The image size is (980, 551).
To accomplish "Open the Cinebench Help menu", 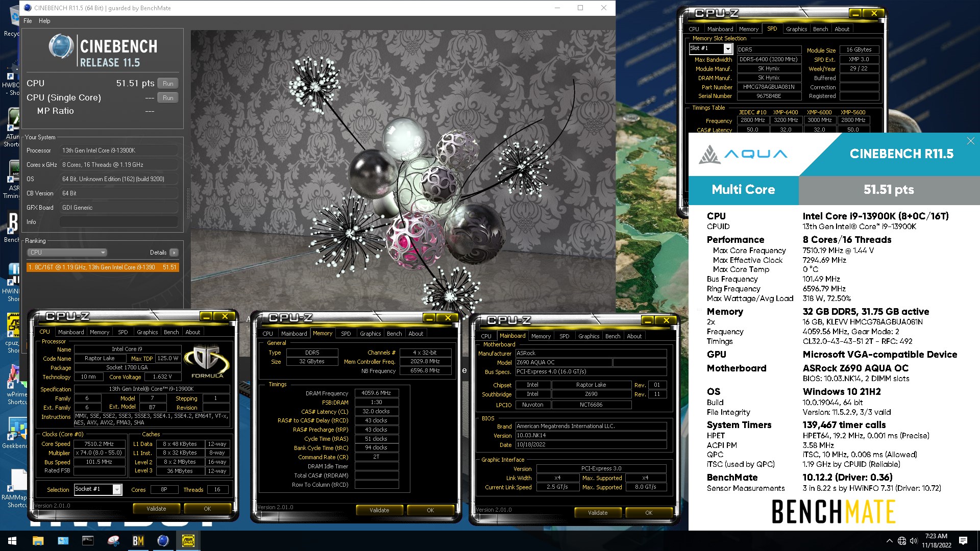I will pos(44,21).
